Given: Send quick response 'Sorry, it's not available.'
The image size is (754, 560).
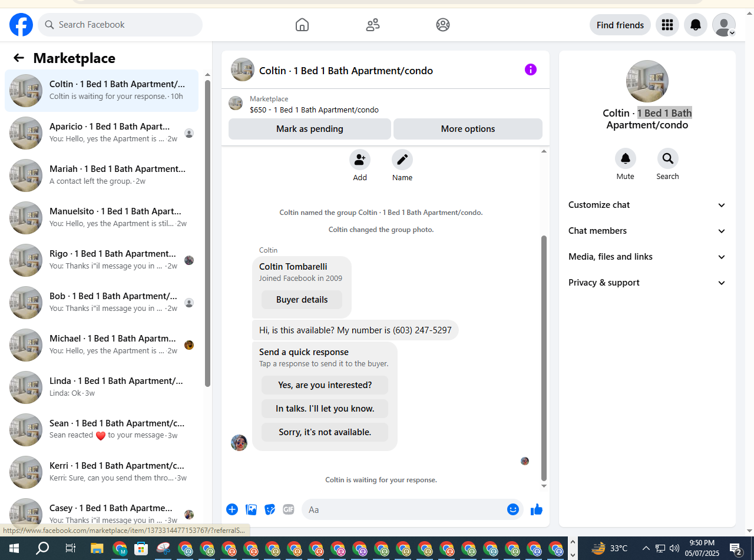Looking at the screenshot, I should click(325, 432).
